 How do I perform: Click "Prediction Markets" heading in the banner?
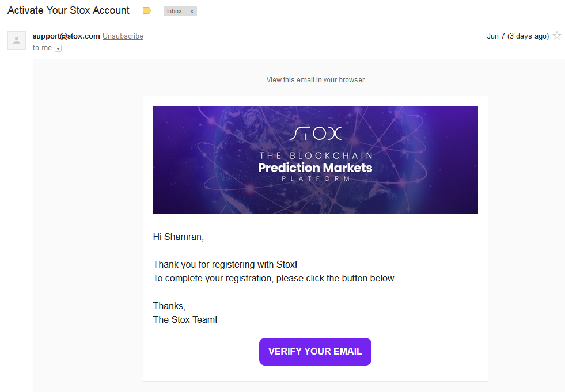[x=315, y=168]
